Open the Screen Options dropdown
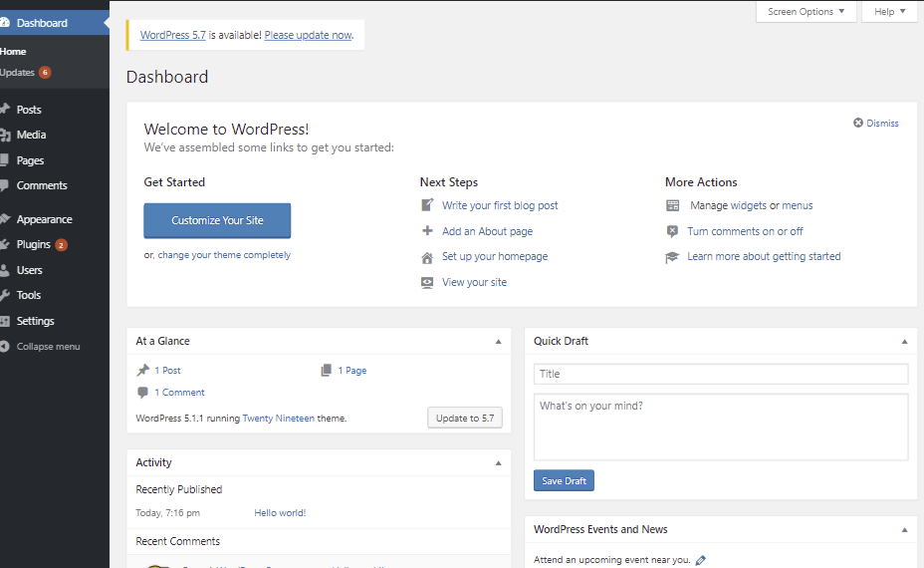Viewport: 924px width, 568px height. [x=806, y=12]
